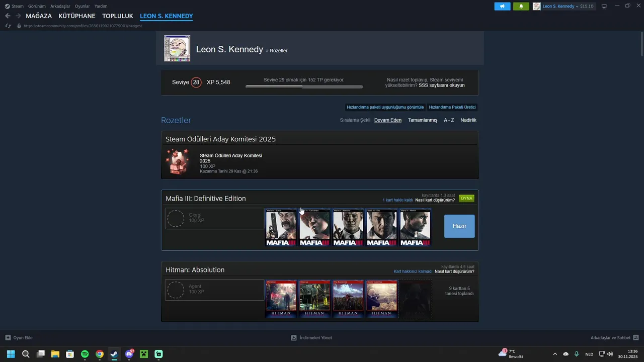Image resolution: width=644 pixels, height=362 pixels.
Task: Open volume control in system tray
Action: click(x=610, y=354)
